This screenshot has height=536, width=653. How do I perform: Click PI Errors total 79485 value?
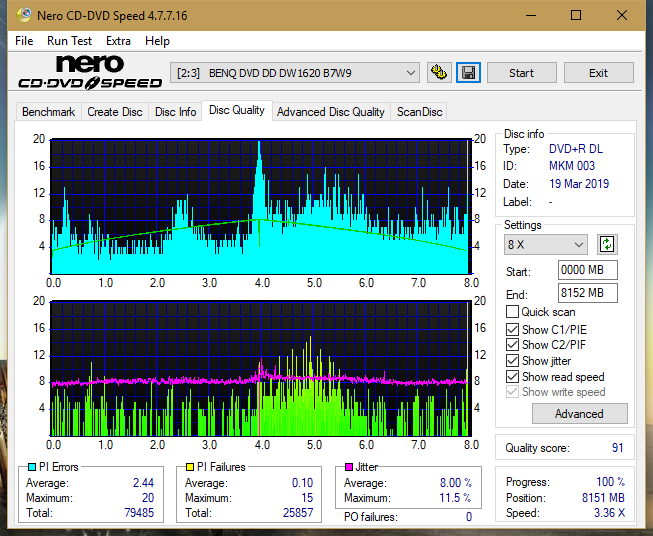tap(139, 513)
